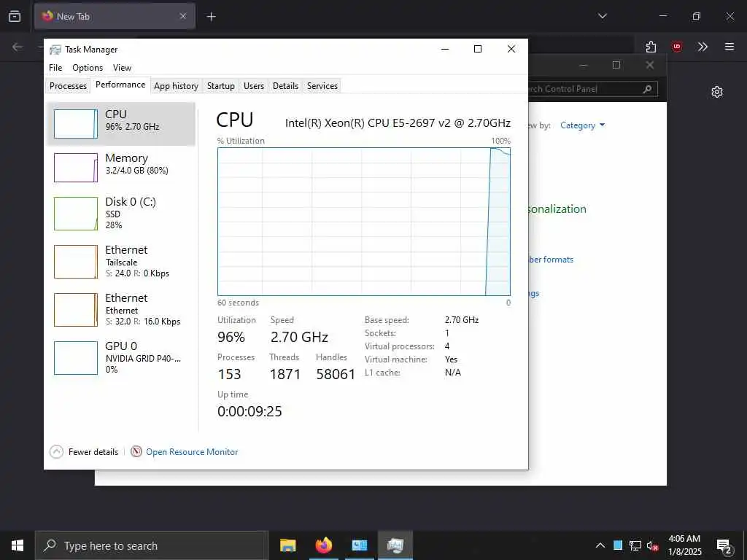Image resolution: width=747 pixels, height=560 pixels.
Task: Click the Up time value 0:00:09:25
Action: point(249,411)
